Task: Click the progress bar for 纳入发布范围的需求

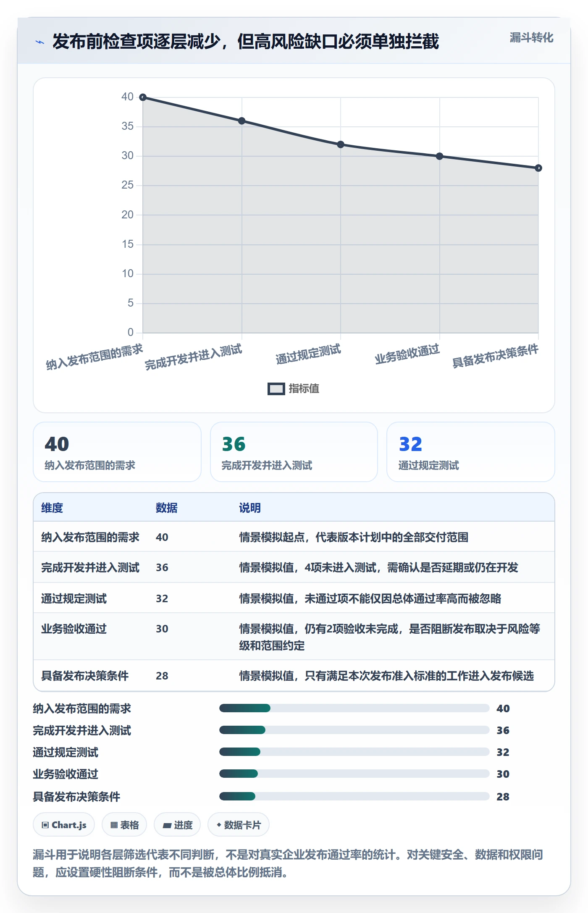Action: 354,708
